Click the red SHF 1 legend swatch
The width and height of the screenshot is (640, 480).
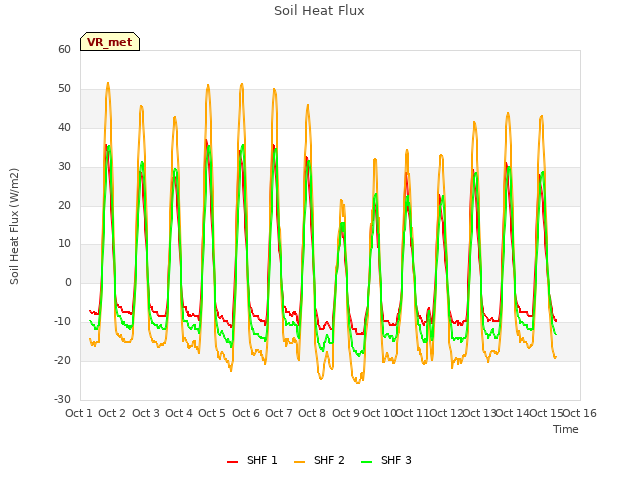(232, 461)
